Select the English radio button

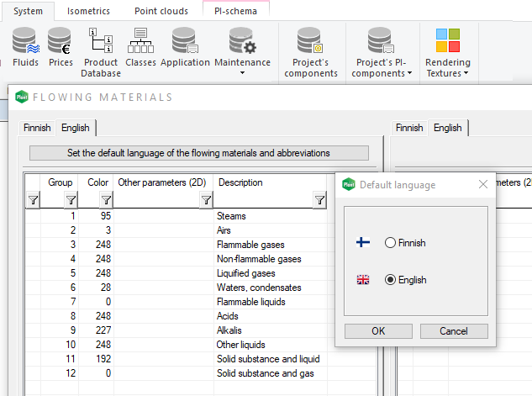point(389,280)
